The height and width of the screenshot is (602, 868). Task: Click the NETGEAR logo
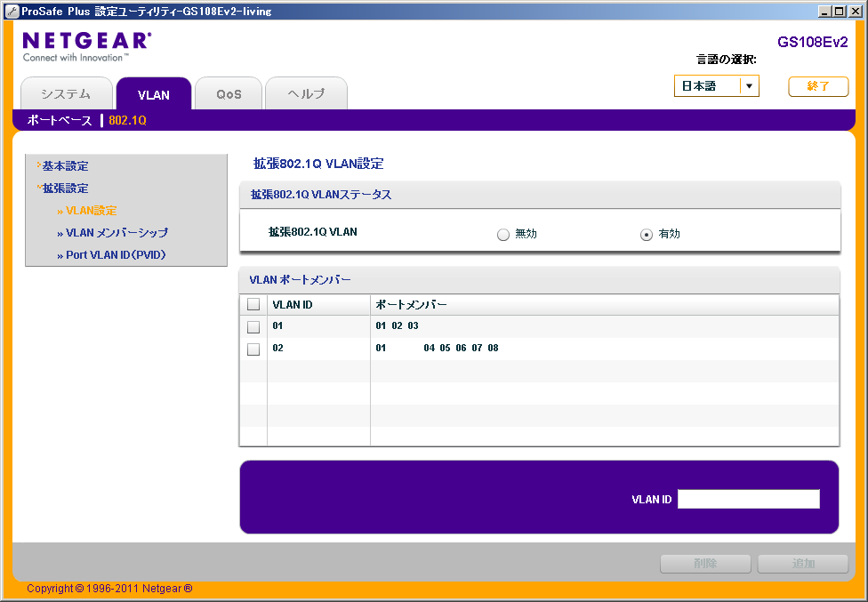click(x=86, y=44)
